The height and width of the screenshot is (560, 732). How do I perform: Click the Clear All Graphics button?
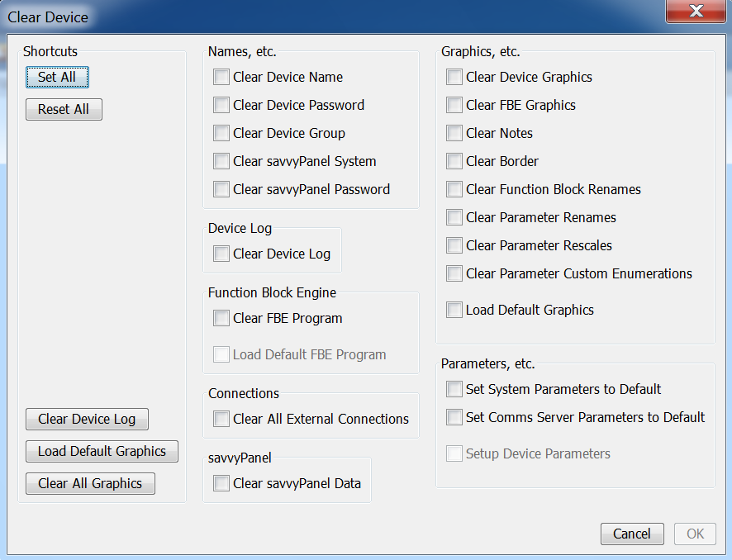pyautogui.click(x=90, y=484)
